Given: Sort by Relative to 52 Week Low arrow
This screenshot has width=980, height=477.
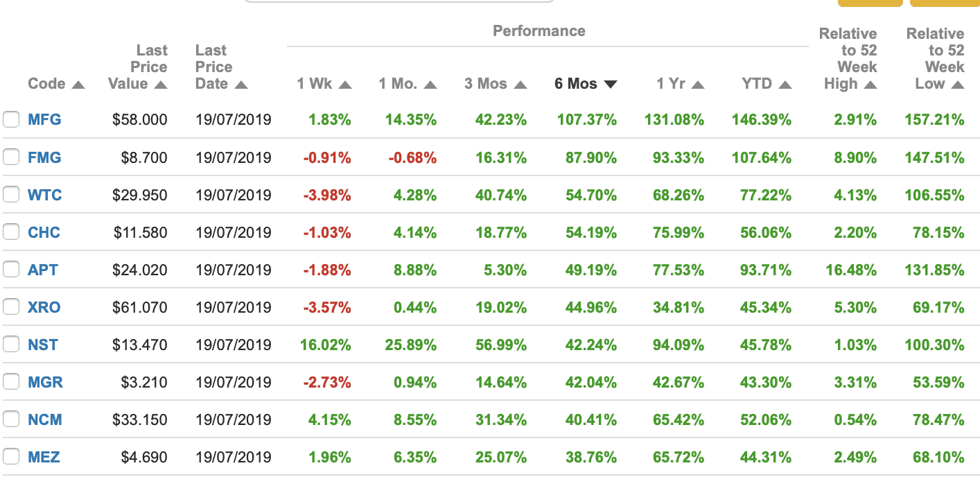Looking at the screenshot, I should pyautogui.click(x=958, y=85).
